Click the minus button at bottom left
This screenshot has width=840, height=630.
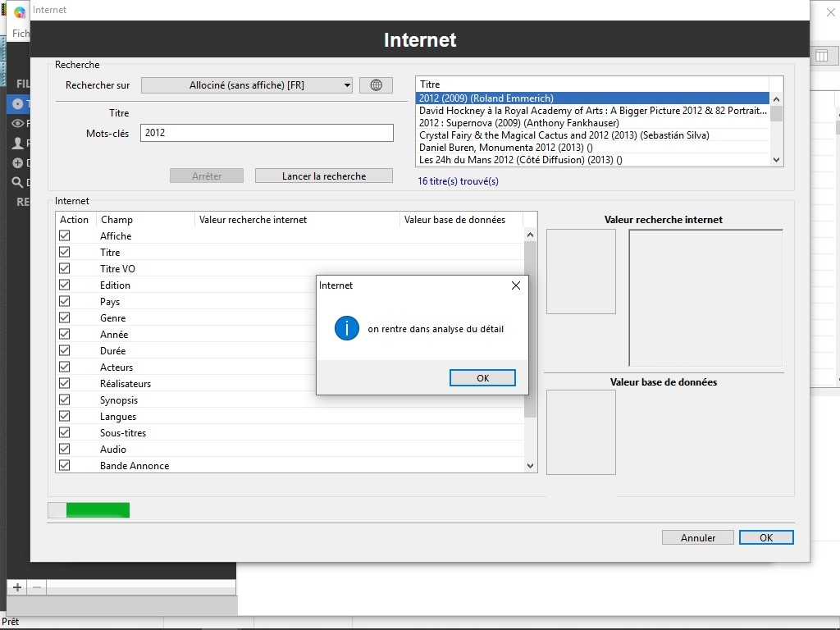(36, 587)
